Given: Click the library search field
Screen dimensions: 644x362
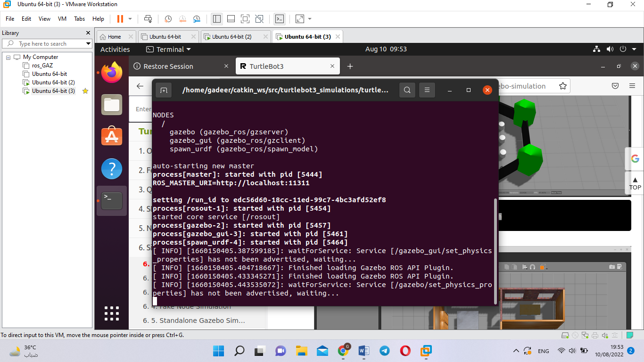Looking at the screenshot, I should click(47, 43).
